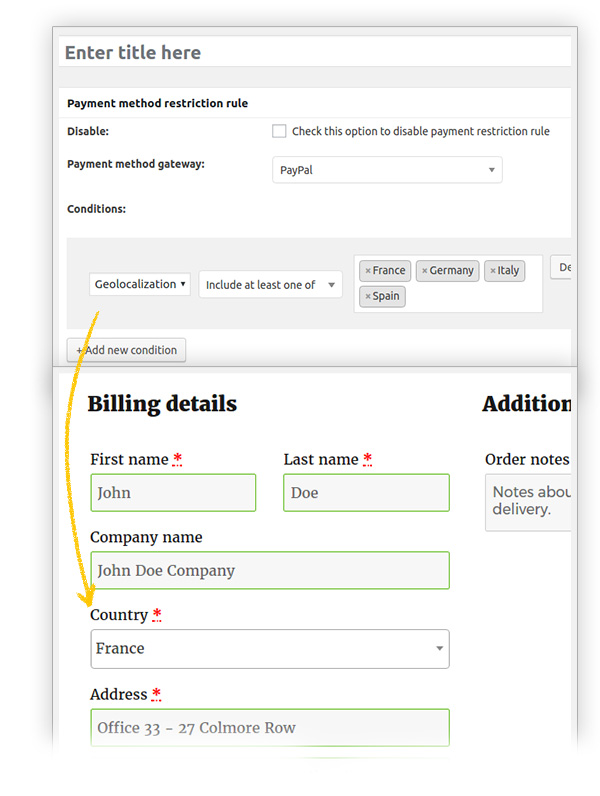Open the PayPal gateway dropdown
This screenshot has height=796, width=600.
(x=387, y=170)
